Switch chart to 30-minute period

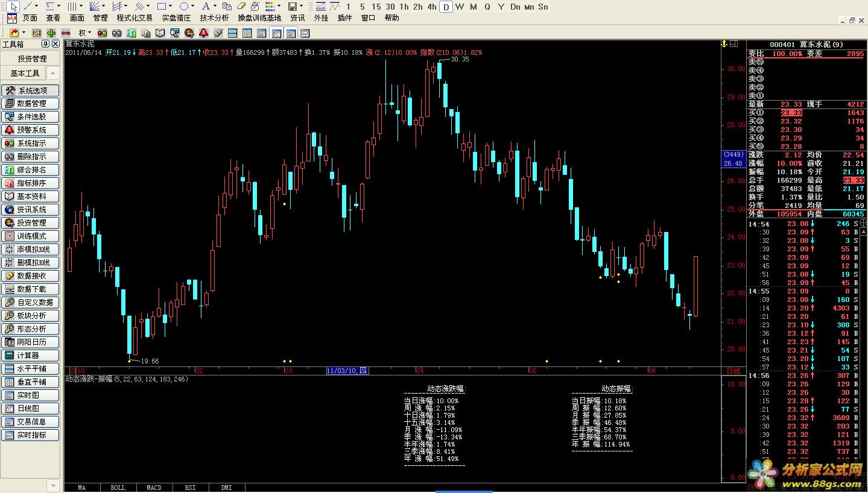click(x=390, y=7)
